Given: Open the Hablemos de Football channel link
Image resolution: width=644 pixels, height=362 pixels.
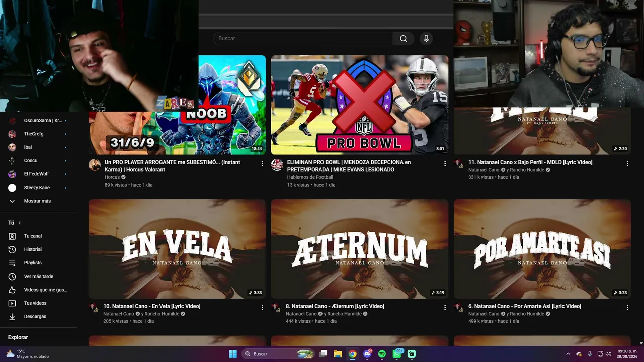Looking at the screenshot, I should pyautogui.click(x=310, y=177).
